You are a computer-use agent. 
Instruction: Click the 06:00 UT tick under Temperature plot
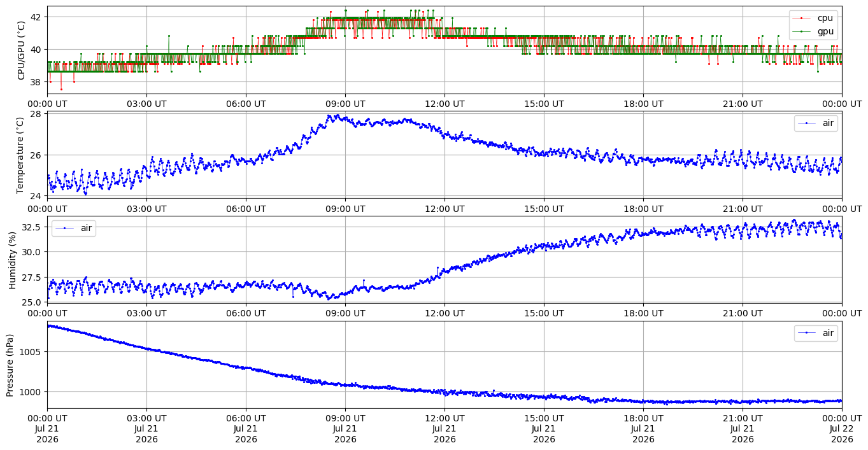(246, 208)
